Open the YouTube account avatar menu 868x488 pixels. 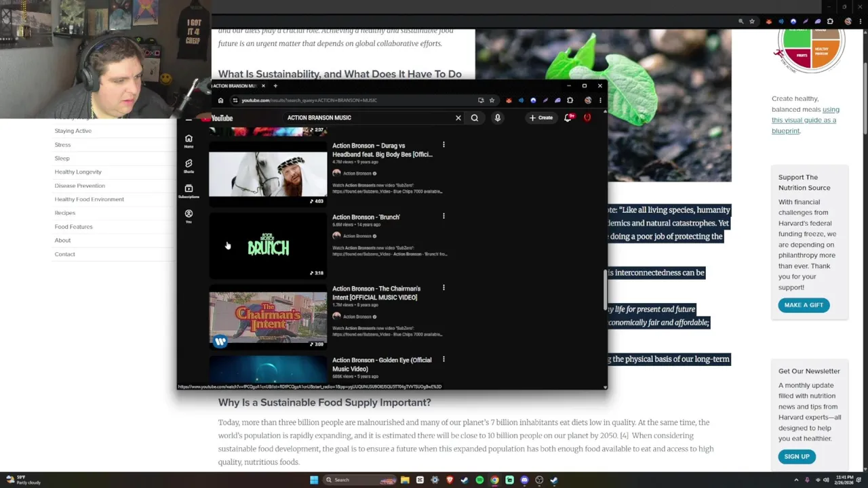coord(587,118)
